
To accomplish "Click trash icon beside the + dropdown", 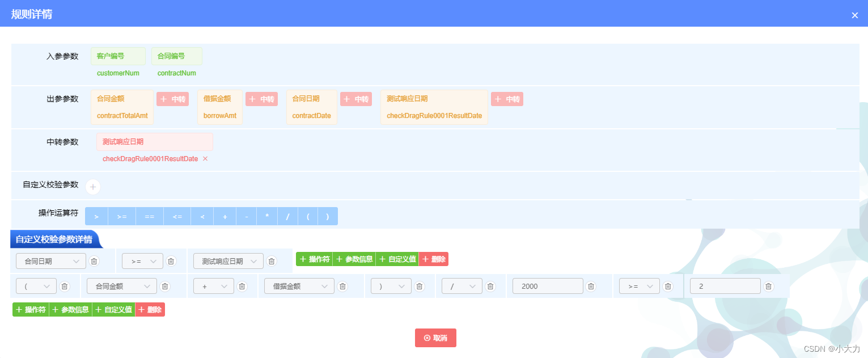I will click(242, 287).
